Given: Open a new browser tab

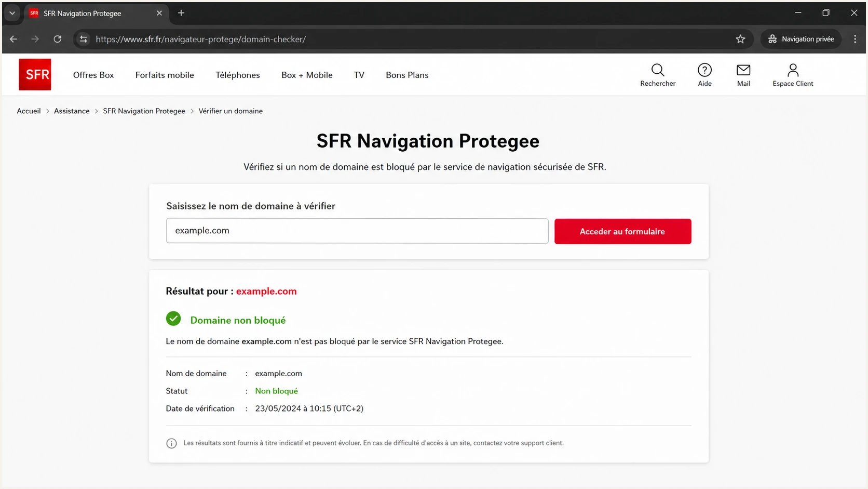Looking at the screenshot, I should tap(181, 13).
